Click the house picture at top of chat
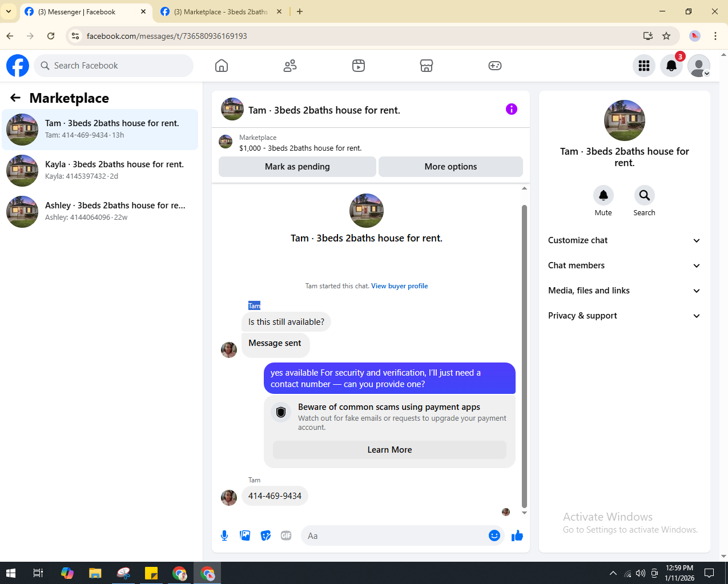The width and height of the screenshot is (728, 584). point(367,211)
